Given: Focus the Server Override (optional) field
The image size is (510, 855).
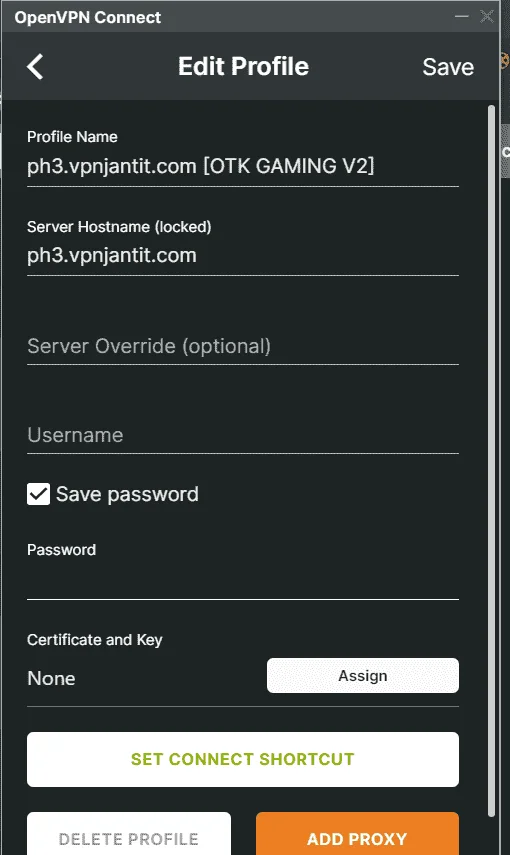Looking at the screenshot, I should tap(243, 346).
